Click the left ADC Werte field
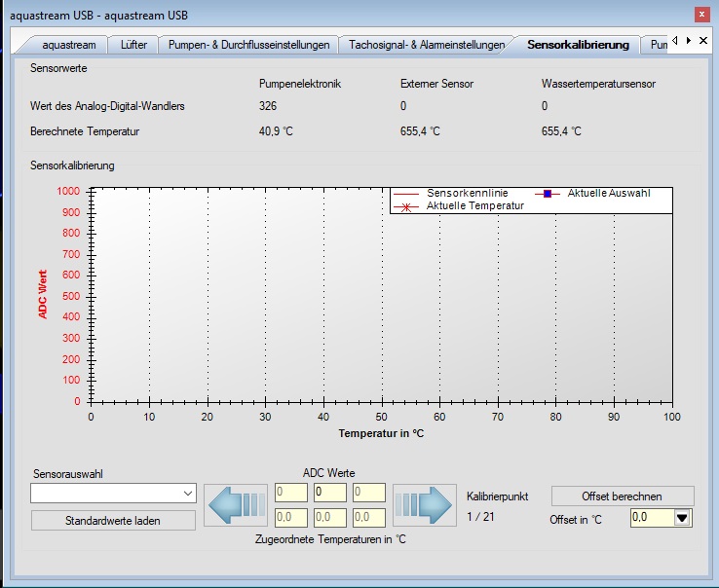Image resolution: width=719 pixels, height=588 pixels. (291, 493)
